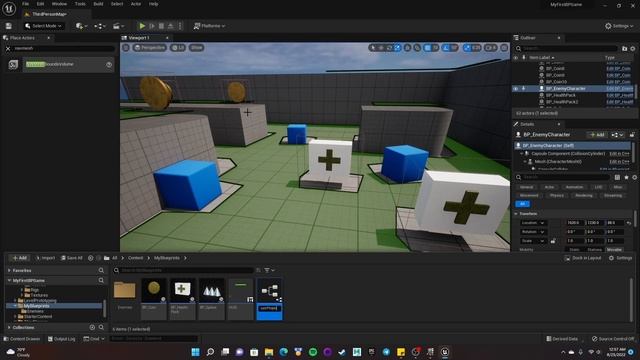Open the Cinematics clapperboard dropdown
The height and width of the screenshot is (360, 640).
[118, 26]
